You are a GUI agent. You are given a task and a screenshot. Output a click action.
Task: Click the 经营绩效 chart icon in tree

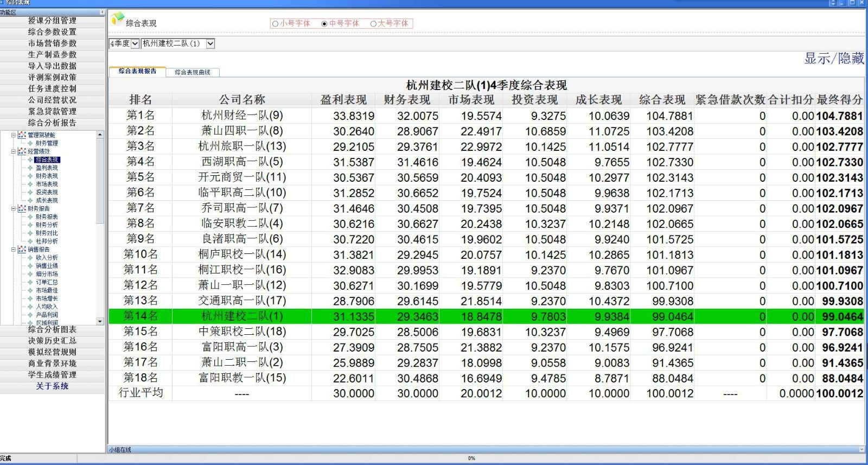tap(22, 151)
